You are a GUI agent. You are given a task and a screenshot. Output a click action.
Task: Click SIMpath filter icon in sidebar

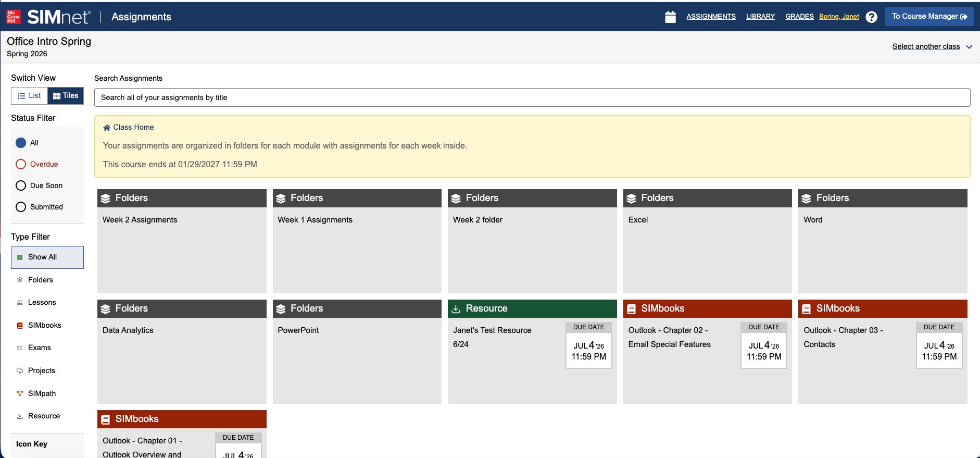click(x=20, y=393)
